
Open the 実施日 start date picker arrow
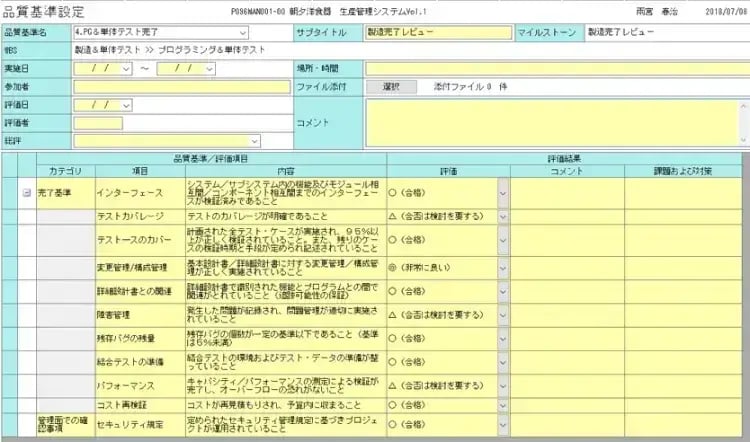pos(126,69)
